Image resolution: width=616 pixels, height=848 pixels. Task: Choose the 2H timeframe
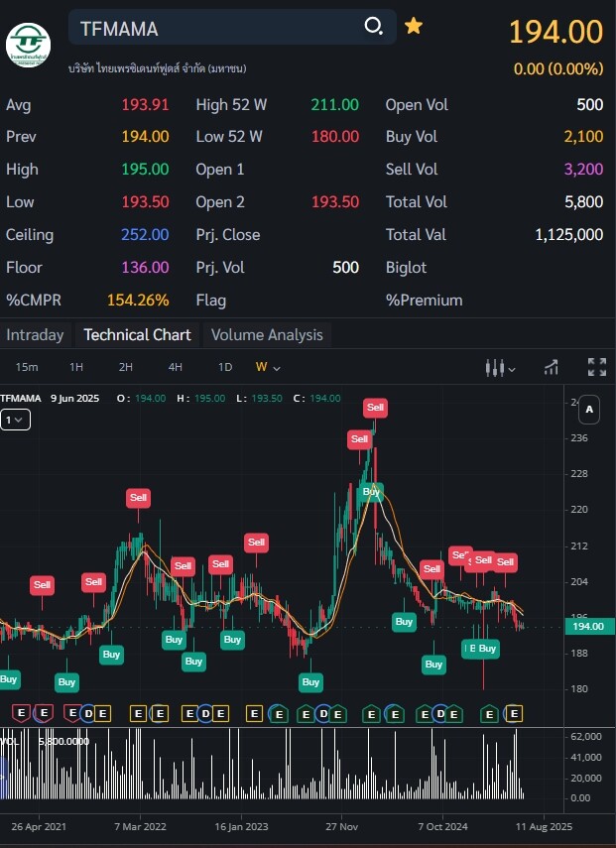125,367
